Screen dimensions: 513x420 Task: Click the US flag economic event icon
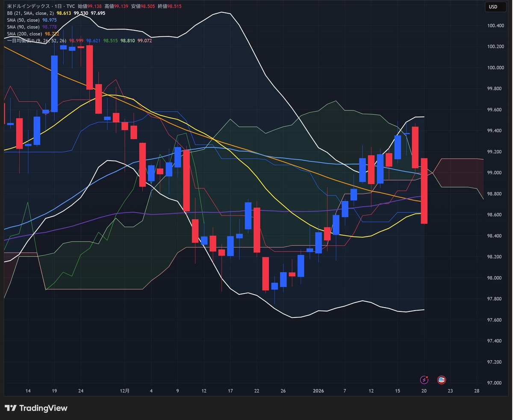click(441, 379)
